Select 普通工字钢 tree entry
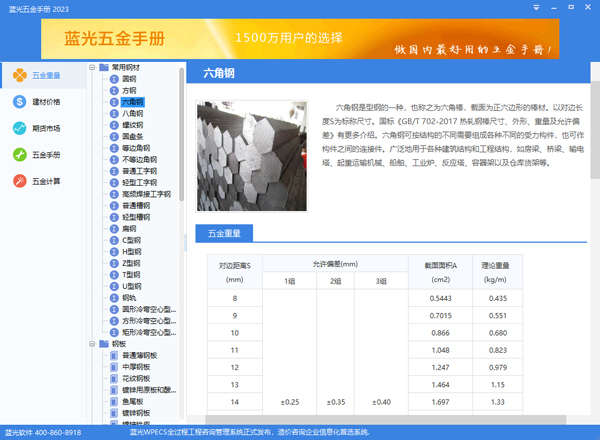 tap(139, 171)
